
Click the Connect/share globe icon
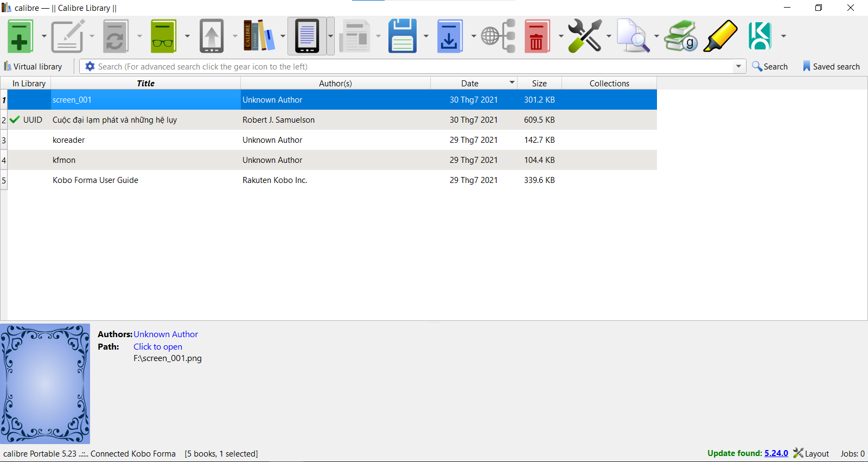[x=498, y=36]
